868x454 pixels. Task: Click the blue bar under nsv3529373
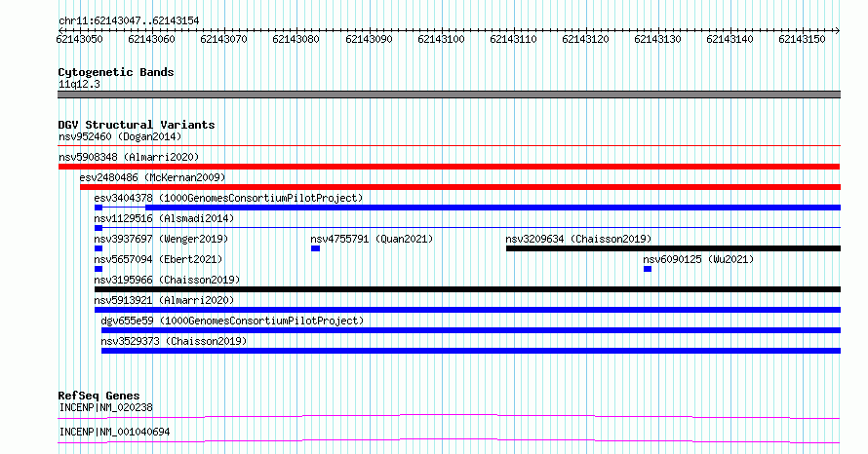(471, 351)
